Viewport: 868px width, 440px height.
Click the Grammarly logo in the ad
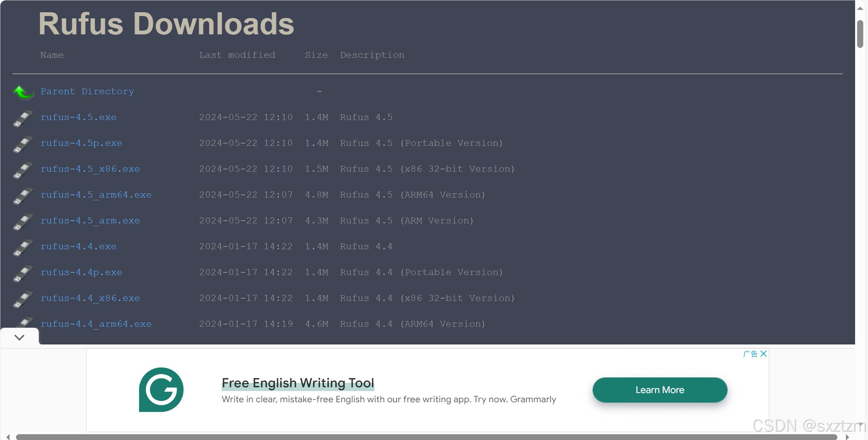tap(161, 390)
